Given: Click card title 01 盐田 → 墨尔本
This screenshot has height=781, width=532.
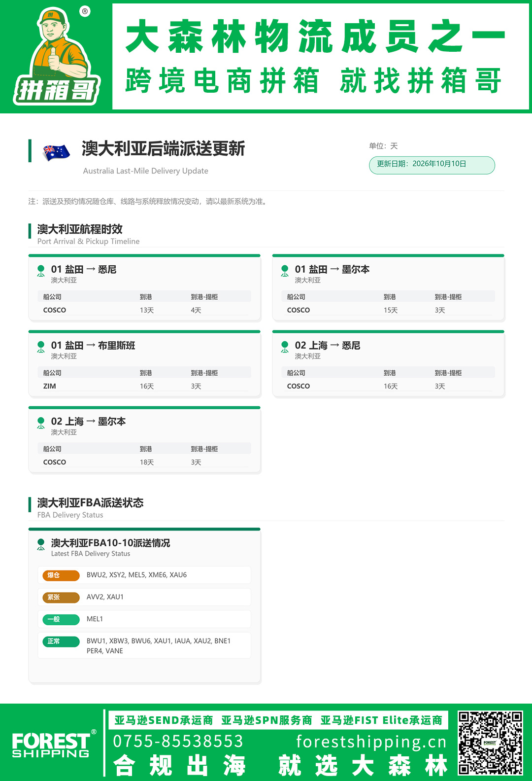Looking at the screenshot, I should click(332, 269).
